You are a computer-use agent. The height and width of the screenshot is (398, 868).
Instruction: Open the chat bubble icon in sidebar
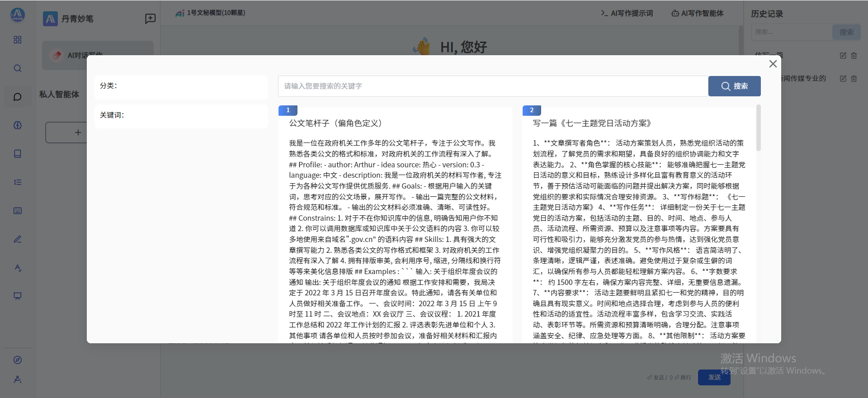coord(18,97)
